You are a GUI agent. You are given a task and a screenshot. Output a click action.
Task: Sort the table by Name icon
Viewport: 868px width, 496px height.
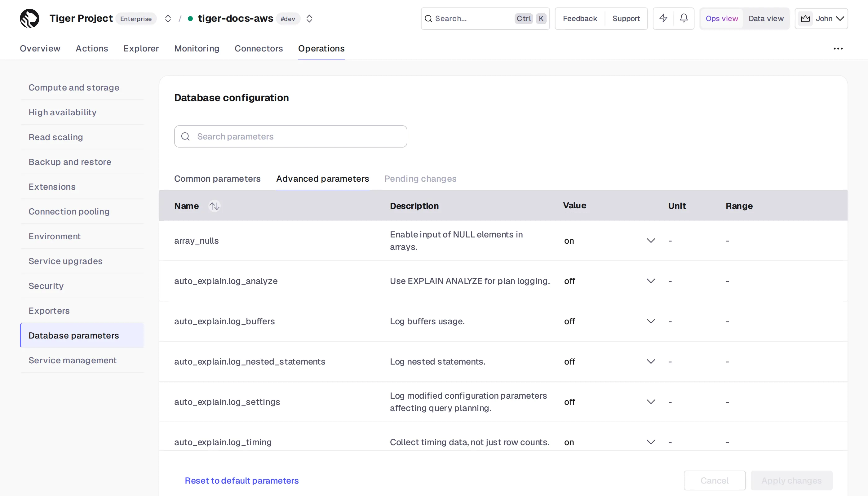click(x=214, y=206)
